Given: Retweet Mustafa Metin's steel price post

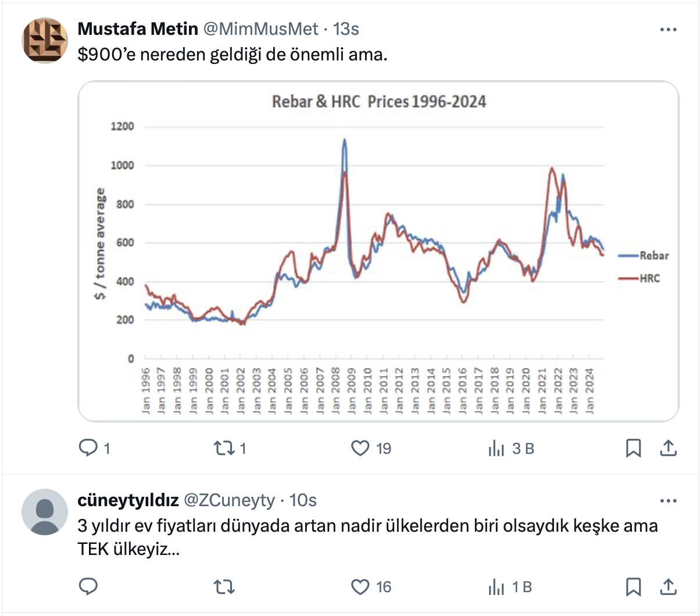Looking at the screenshot, I should (x=224, y=448).
